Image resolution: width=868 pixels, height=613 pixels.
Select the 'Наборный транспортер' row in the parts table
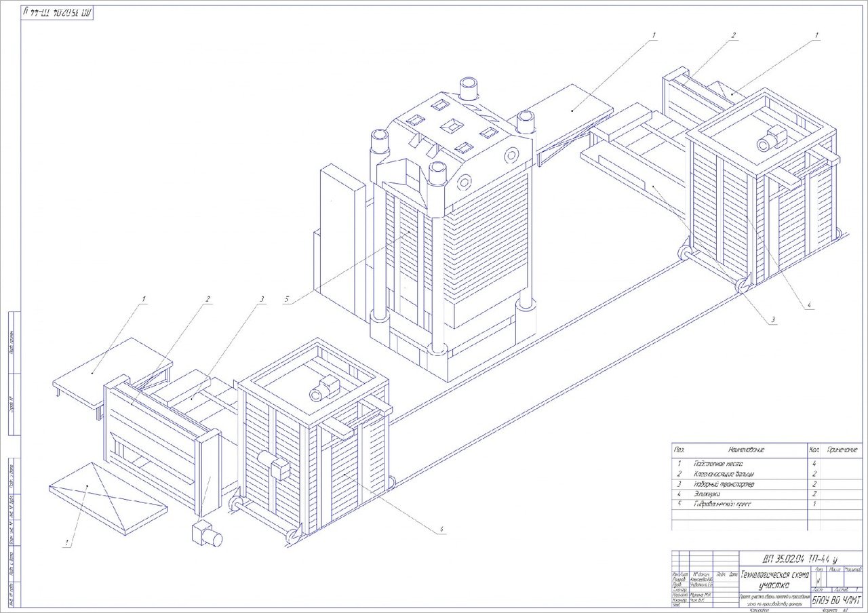(x=724, y=484)
